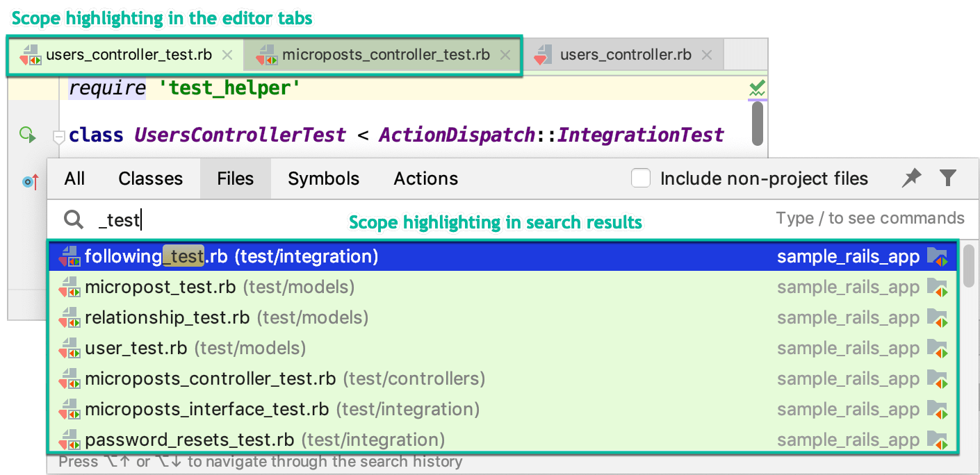
Task: Open the Actions search category
Action: tap(425, 178)
